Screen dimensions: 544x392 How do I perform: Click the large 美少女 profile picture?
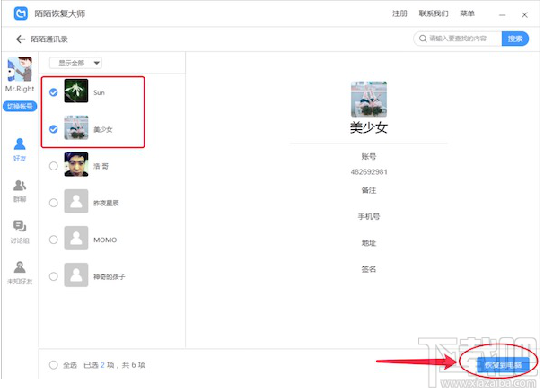tap(369, 100)
